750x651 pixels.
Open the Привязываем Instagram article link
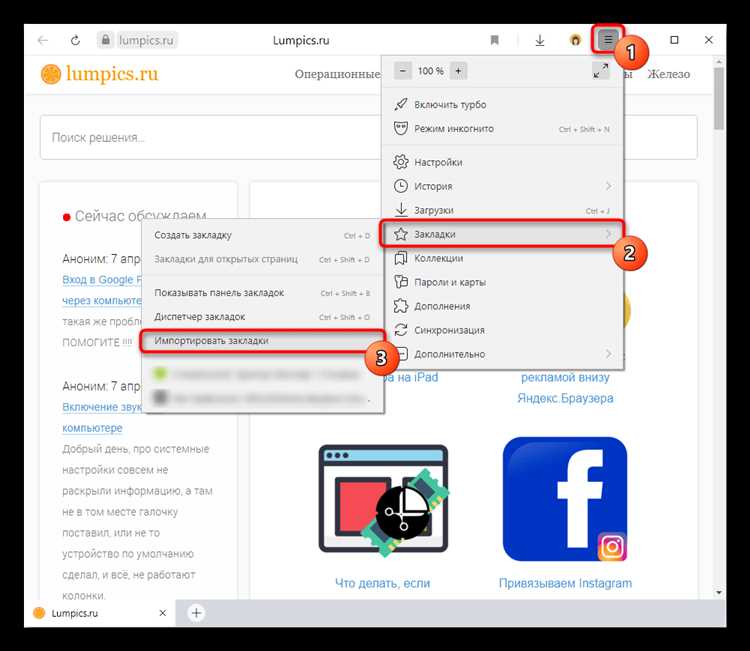pos(565,583)
